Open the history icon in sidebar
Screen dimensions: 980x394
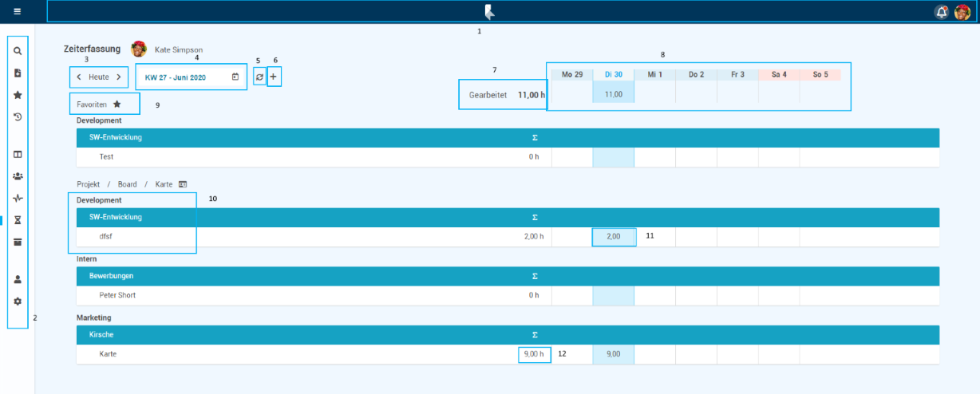(18, 117)
